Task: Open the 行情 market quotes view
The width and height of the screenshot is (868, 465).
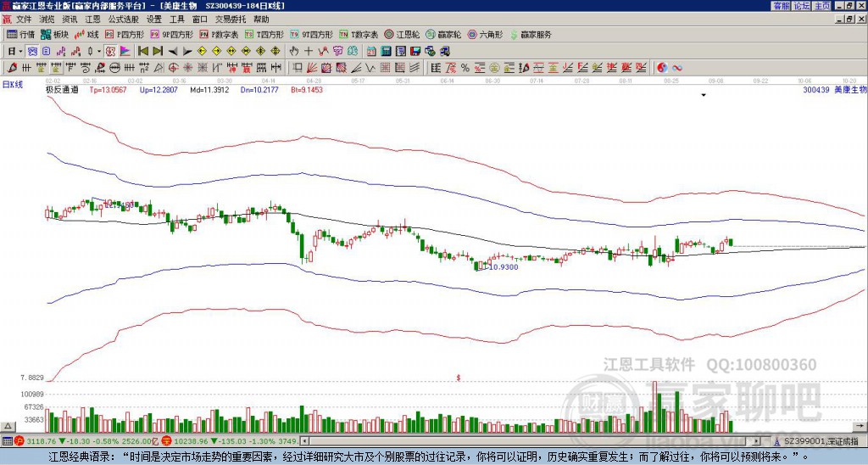Action: [20, 34]
